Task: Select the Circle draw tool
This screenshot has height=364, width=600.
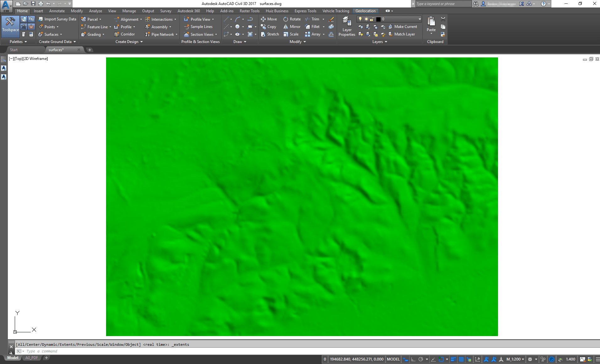Action: [238, 27]
